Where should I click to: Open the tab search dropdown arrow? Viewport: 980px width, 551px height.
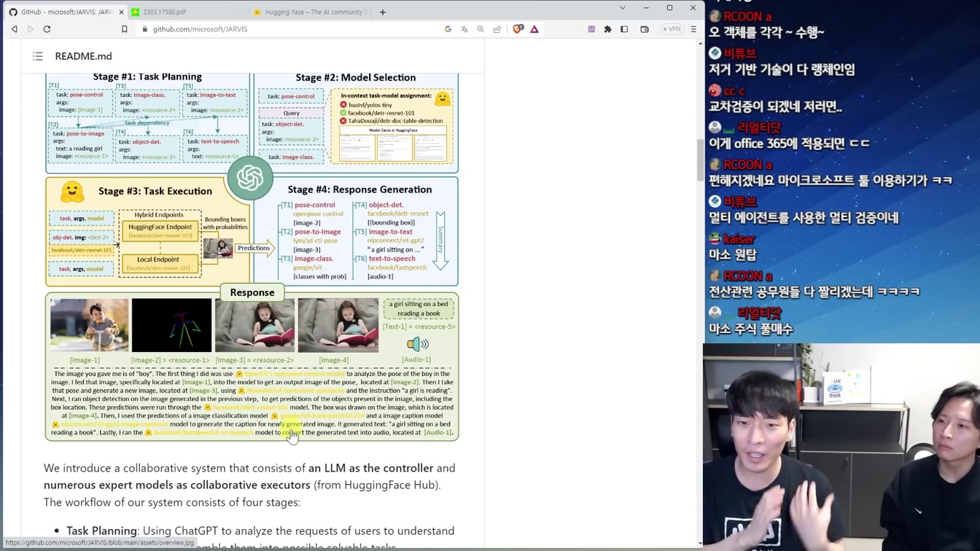(x=623, y=8)
